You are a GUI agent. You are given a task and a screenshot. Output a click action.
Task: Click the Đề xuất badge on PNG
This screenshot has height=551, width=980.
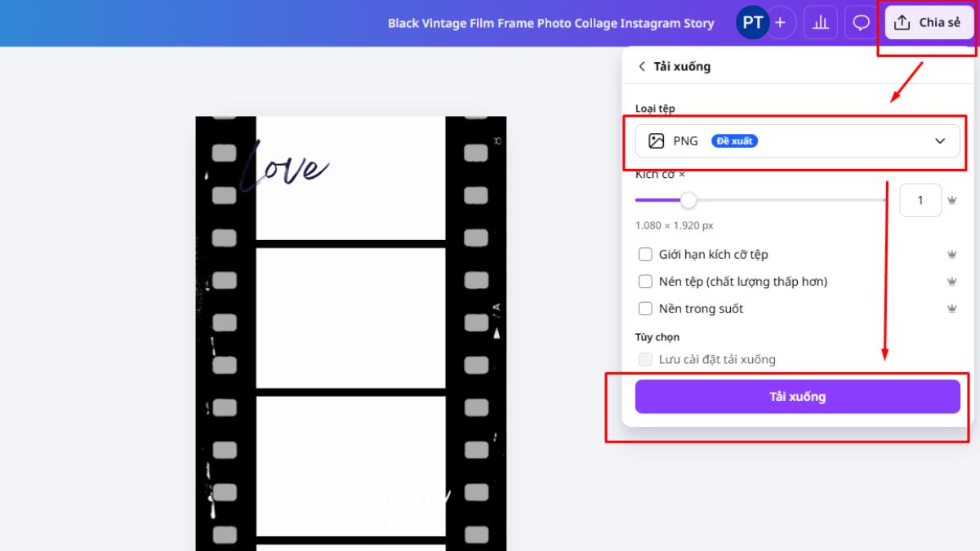733,140
